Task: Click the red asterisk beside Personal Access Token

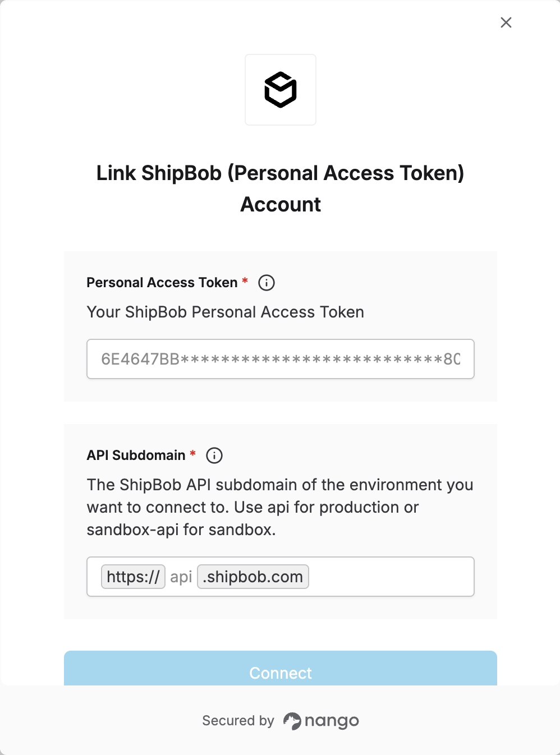Action: coord(245,280)
